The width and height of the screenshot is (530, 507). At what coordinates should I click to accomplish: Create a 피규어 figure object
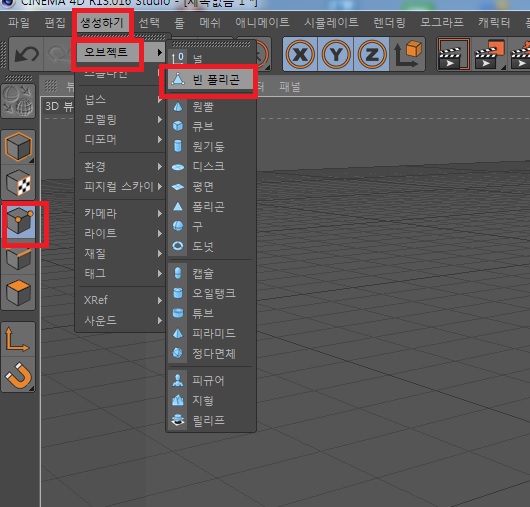click(x=211, y=381)
